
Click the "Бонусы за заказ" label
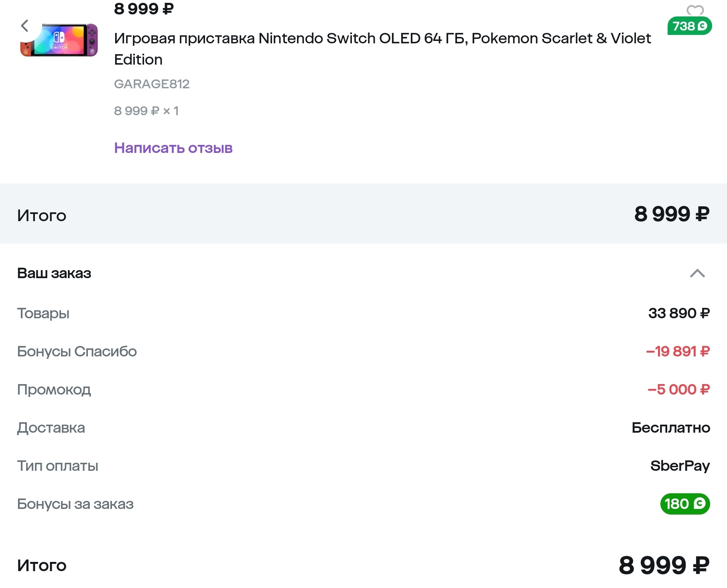[x=75, y=504]
